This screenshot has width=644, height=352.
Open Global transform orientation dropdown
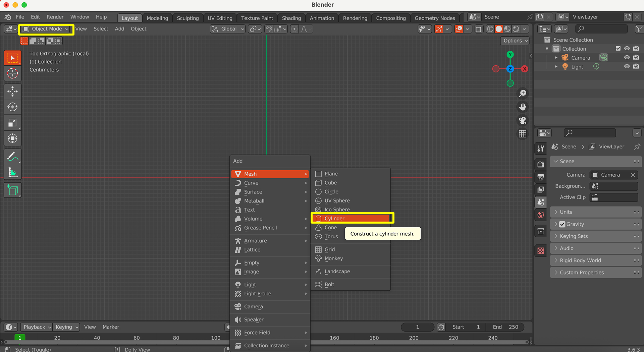pyautogui.click(x=228, y=29)
